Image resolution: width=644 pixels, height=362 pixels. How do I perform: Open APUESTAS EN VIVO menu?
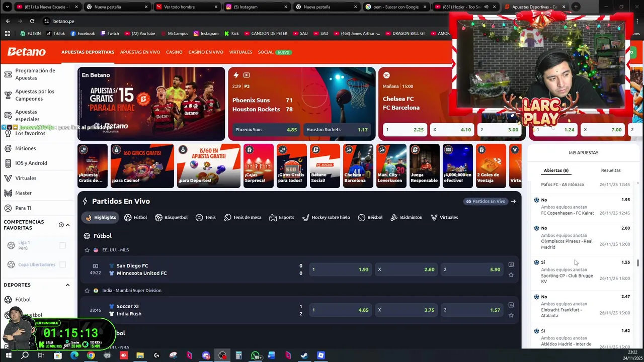click(140, 52)
